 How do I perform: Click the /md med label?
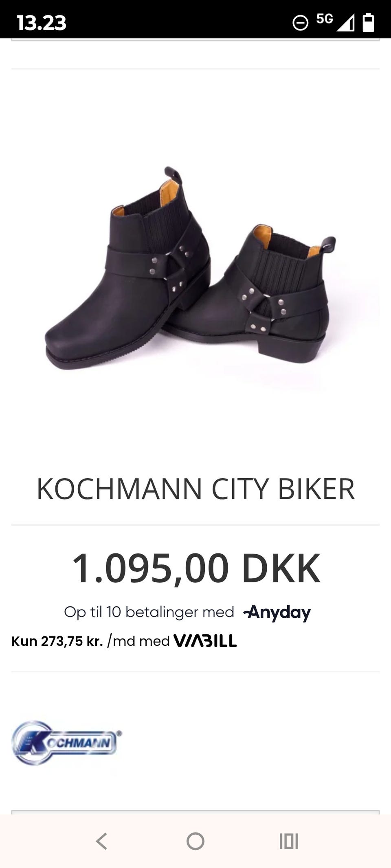point(138,641)
